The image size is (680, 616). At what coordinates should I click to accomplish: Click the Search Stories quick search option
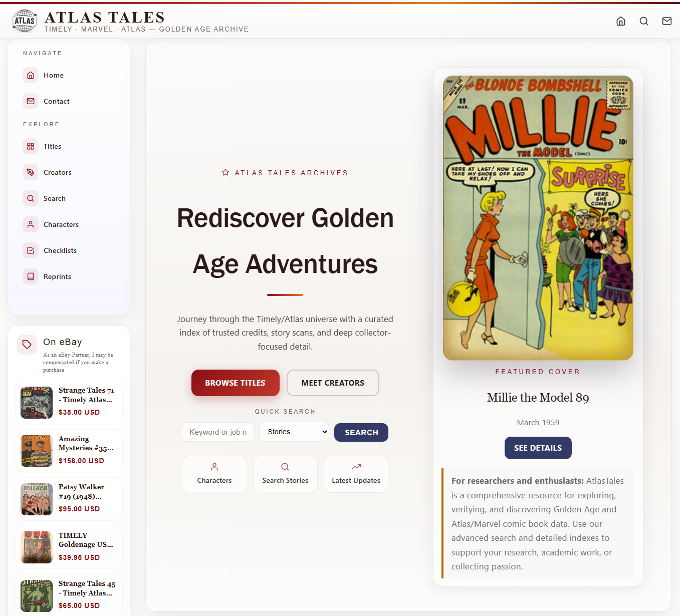[285, 474]
